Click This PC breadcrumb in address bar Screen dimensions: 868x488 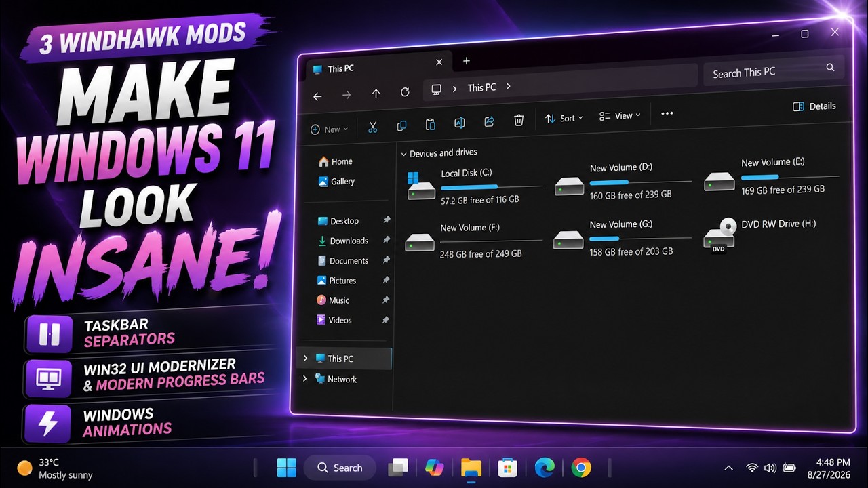tap(481, 87)
